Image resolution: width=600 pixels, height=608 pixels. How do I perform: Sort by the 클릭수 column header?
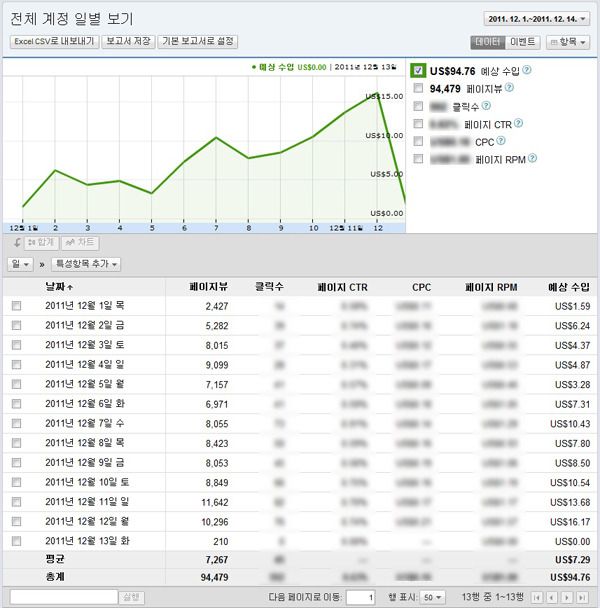[x=269, y=287]
